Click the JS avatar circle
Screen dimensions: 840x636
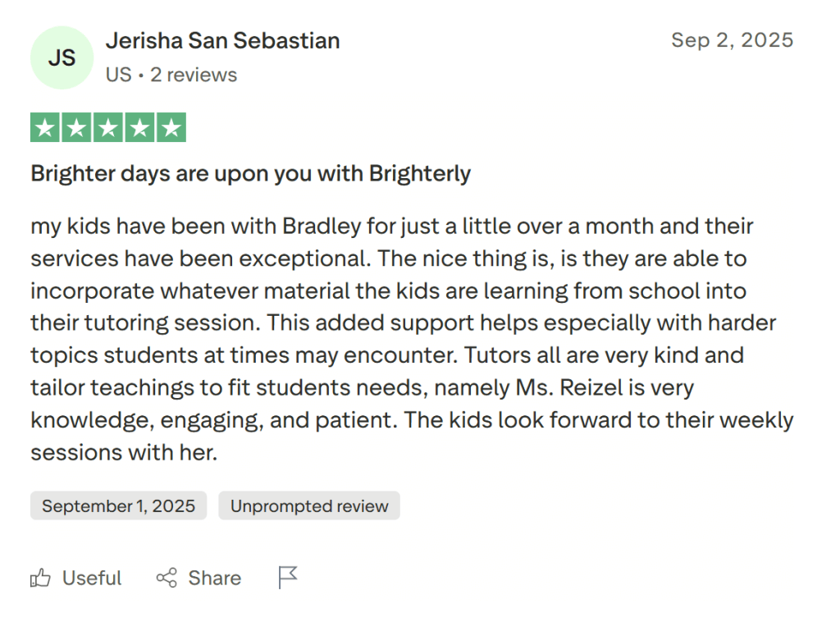pos(62,57)
